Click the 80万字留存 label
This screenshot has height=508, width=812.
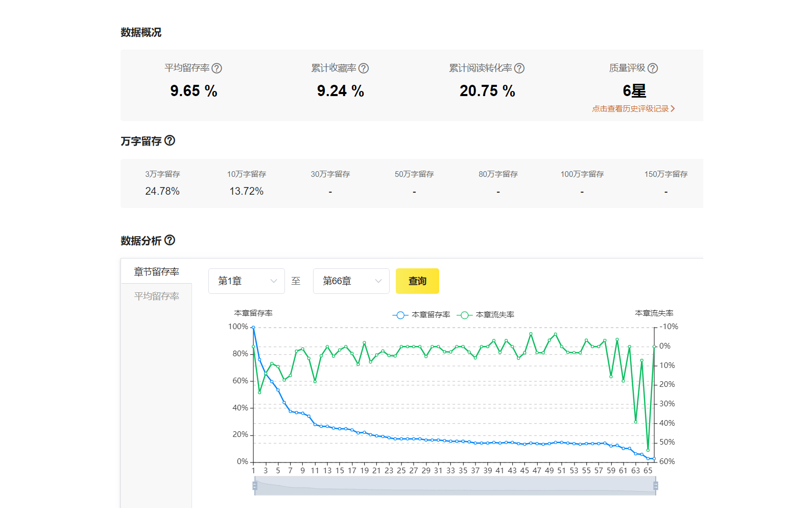click(x=498, y=174)
